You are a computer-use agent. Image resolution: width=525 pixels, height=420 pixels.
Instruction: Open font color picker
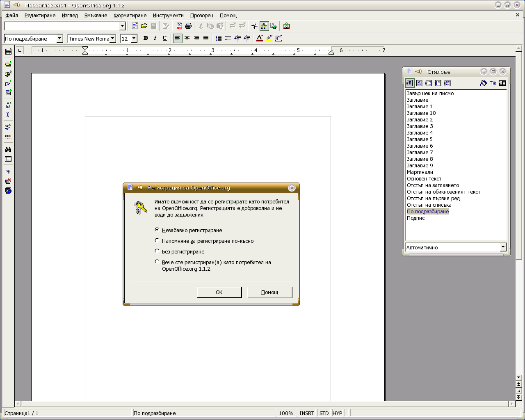click(x=260, y=38)
